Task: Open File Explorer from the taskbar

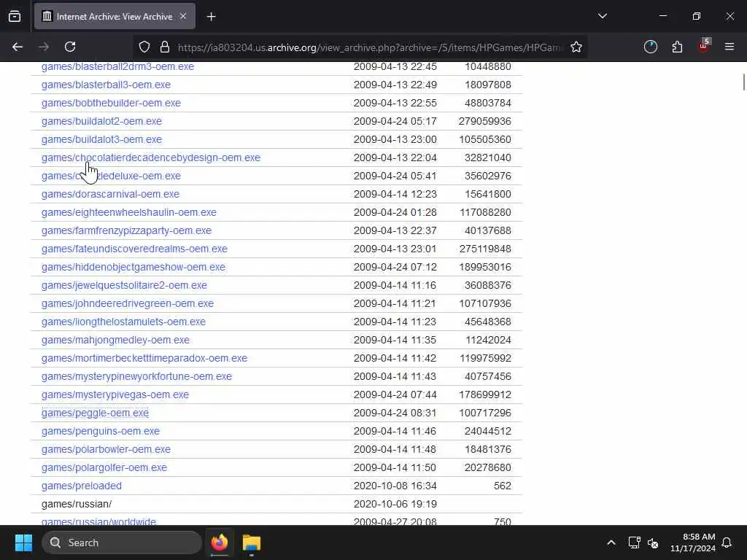Action: (251, 542)
